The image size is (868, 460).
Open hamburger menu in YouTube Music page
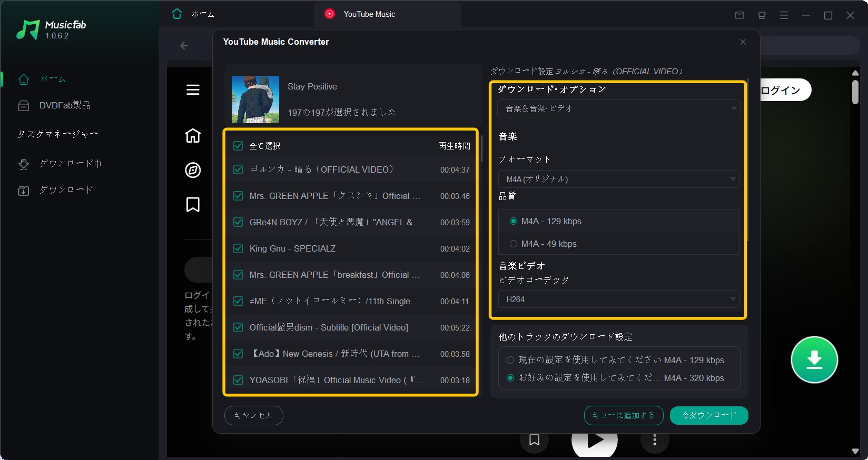pos(193,89)
